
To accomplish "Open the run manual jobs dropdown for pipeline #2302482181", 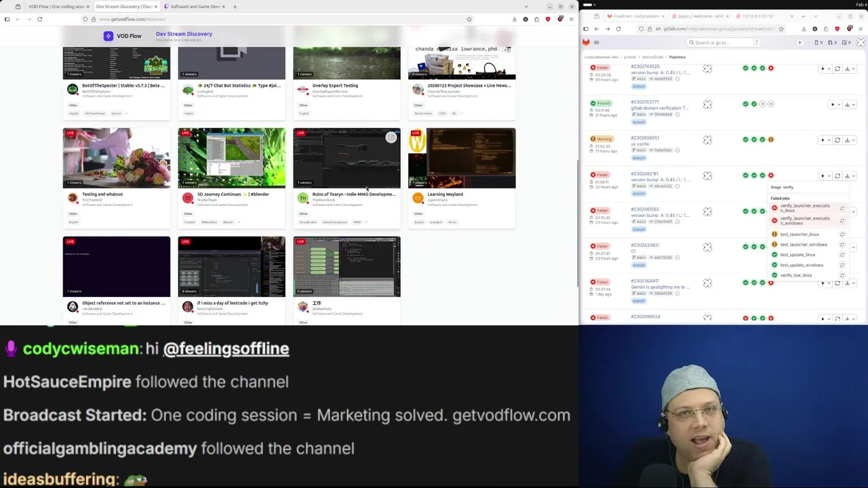I will pos(825,176).
